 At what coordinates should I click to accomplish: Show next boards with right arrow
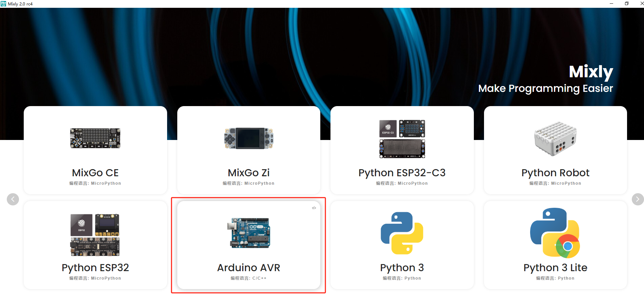coord(637,199)
